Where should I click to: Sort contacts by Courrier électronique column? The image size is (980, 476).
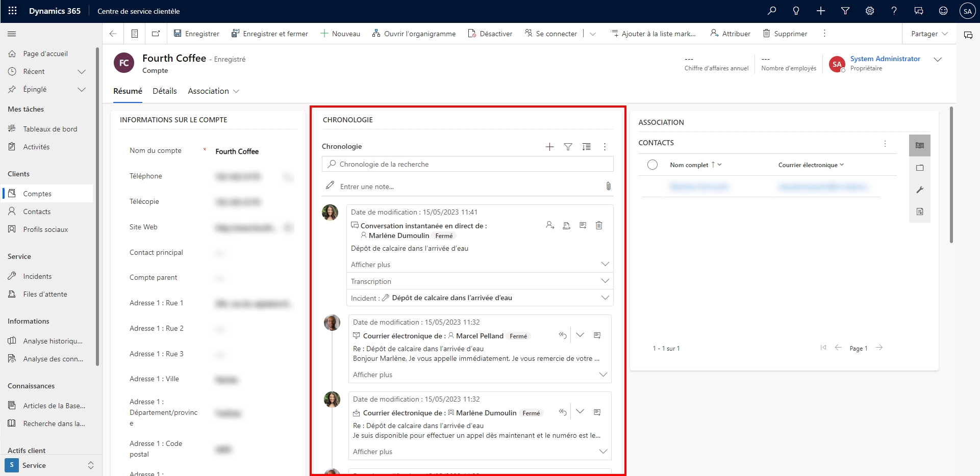click(x=811, y=165)
